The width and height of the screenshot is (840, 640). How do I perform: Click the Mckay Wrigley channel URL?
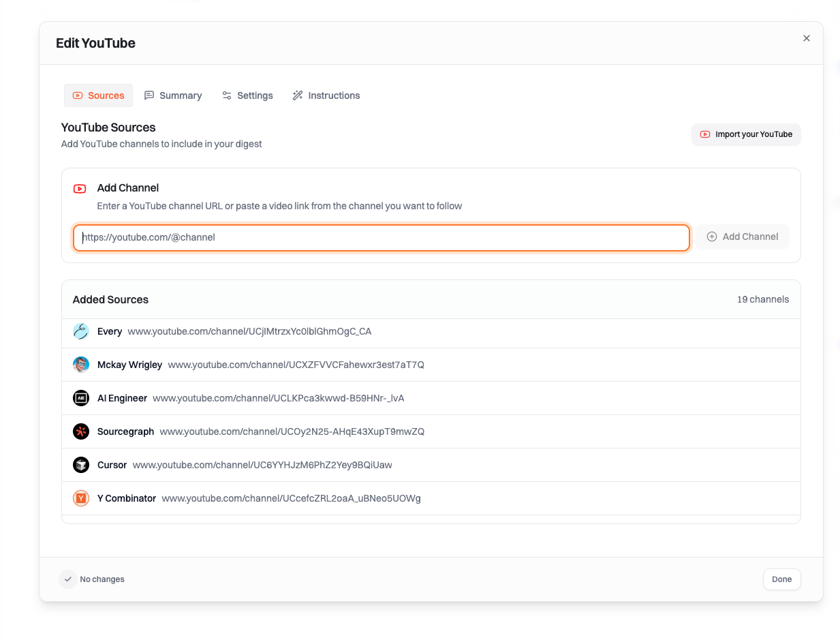pyautogui.click(x=296, y=365)
